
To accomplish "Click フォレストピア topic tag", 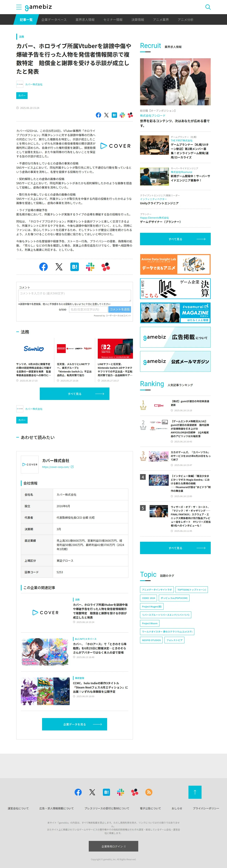I will tap(174, 640).
